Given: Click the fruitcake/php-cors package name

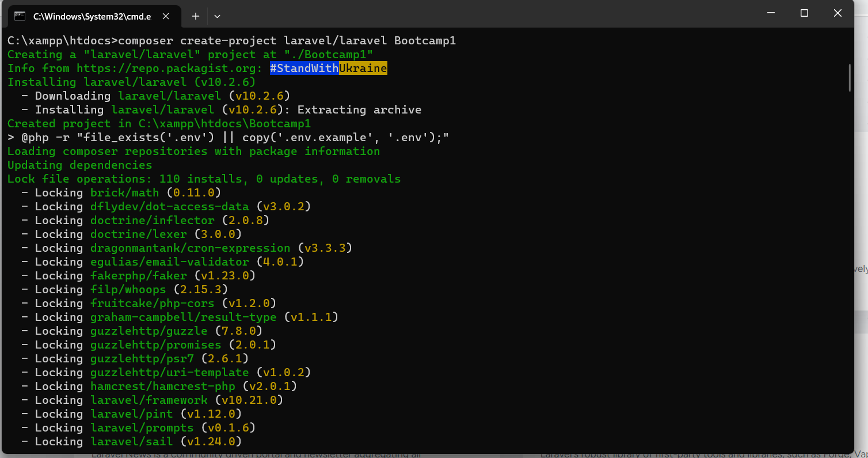Looking at the screenshot, I should (153, 304).
